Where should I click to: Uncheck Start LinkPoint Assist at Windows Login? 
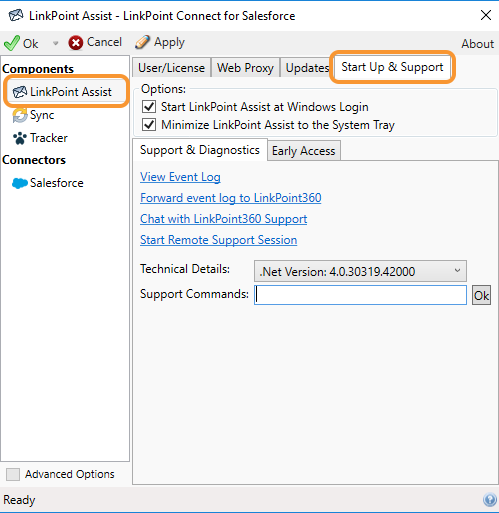pyautogui.click(x=149, y=107)
